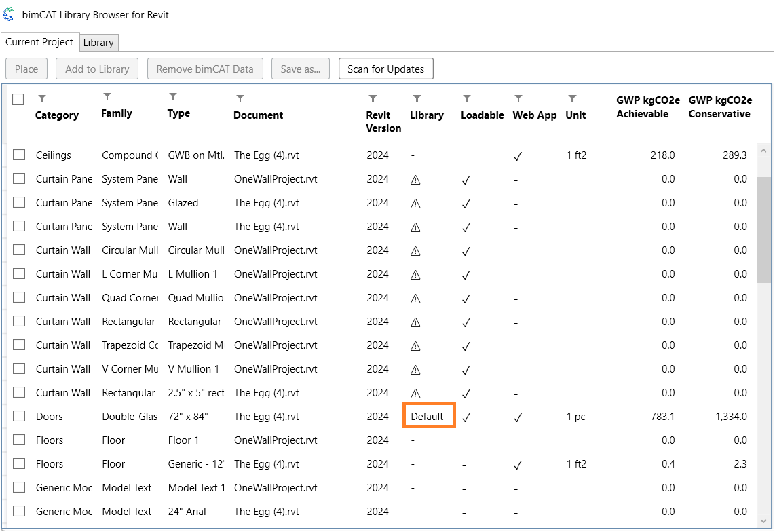Select the Doors row checkbox
The width and height of the screenshot is (775, 532).
click(x=19, y=417)
